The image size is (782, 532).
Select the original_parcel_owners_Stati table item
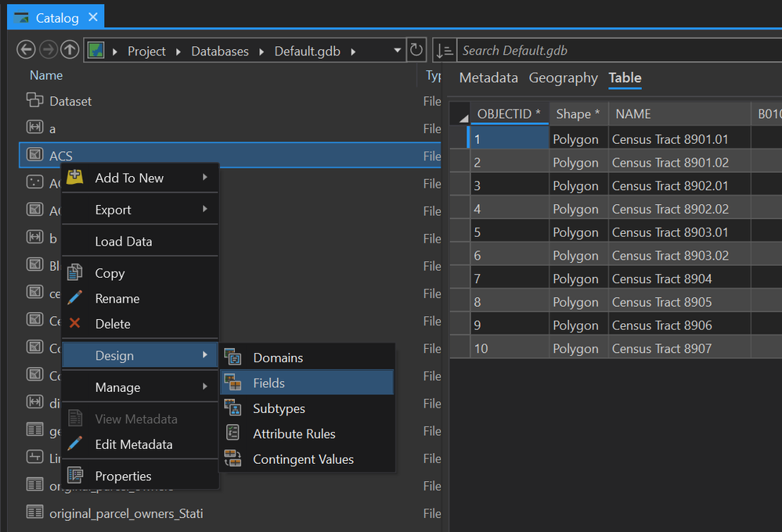[x=125, y=513]
